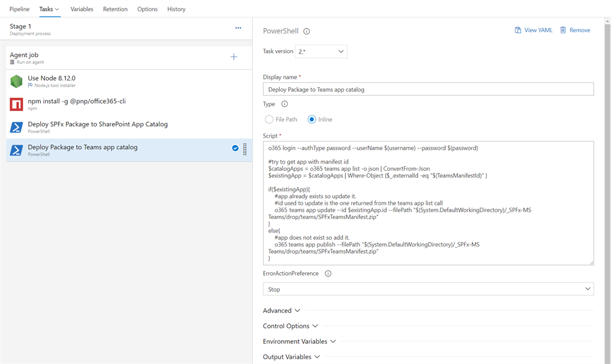Click the Node.js green hexagon icon
Image resolution: width=611 pixels, height=364 pixels.
(x=16, y=81)
